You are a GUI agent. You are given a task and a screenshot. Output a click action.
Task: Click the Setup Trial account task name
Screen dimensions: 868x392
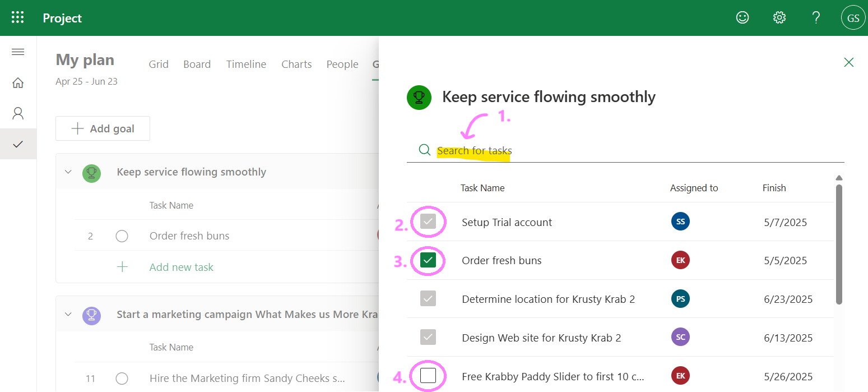point(507,222)
